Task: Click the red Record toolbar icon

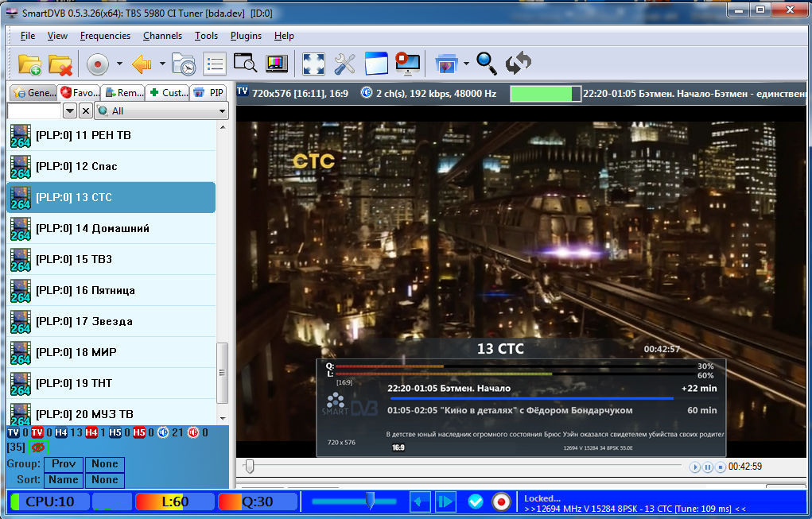Action: 97,64
